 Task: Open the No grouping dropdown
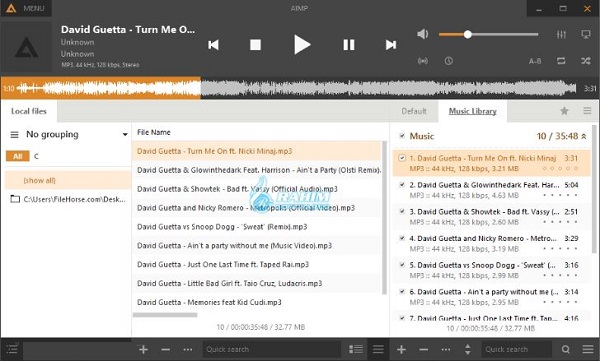(68, 134)
